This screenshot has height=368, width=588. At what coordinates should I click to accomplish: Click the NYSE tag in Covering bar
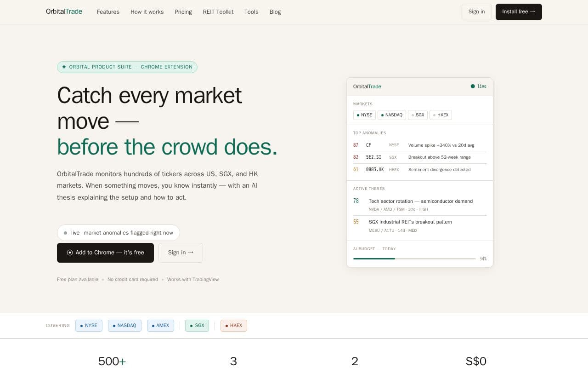89,326
